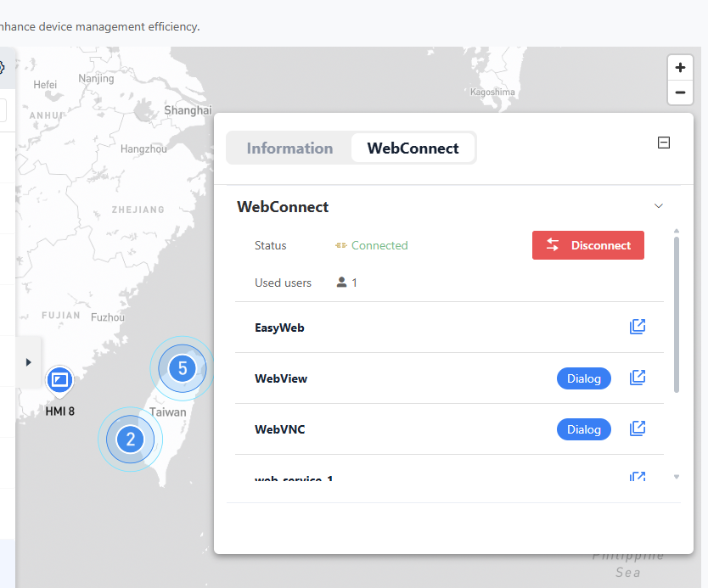Switch to the Information tab
Viewport: 708px width, 588px height.
(x=289, y=148)
